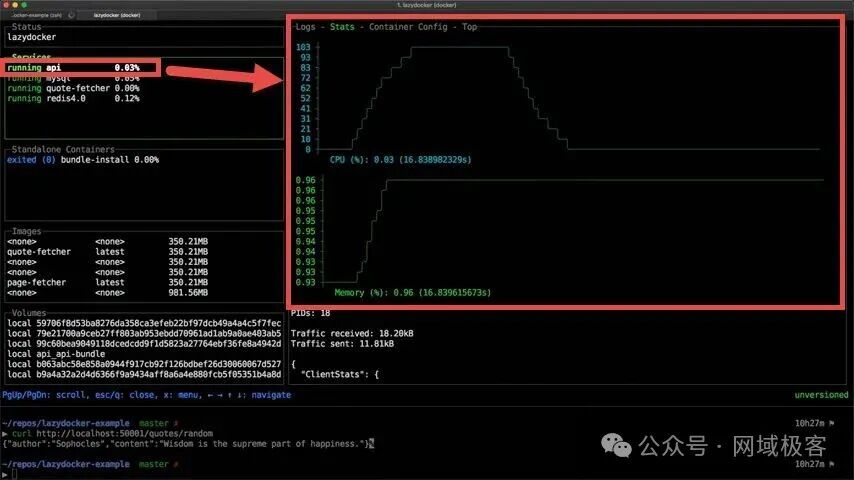The height and width of the screenshot is (480, 854).
Task: Select volume starting with 79e21700a9ce
Action: (144, 333)
